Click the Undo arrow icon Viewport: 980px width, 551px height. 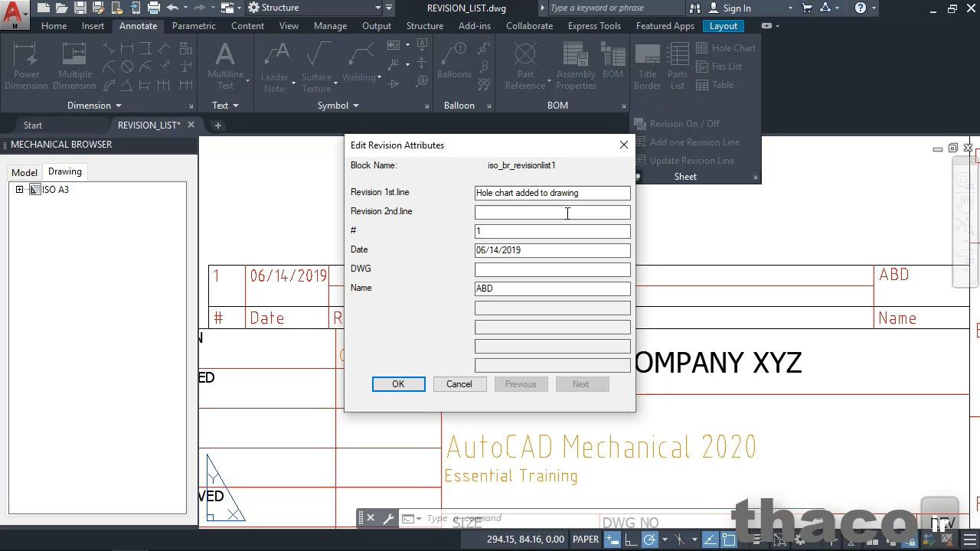tap(172, 8)
